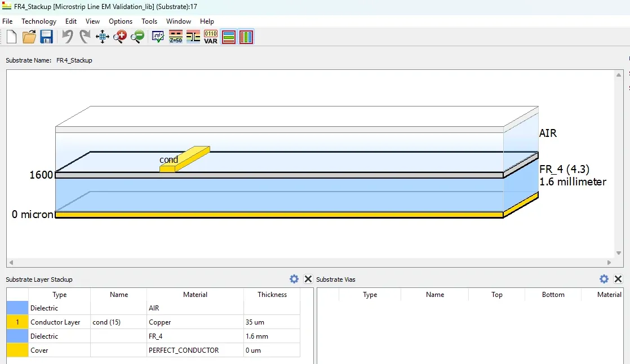Click the New substrate file icon

12,37
